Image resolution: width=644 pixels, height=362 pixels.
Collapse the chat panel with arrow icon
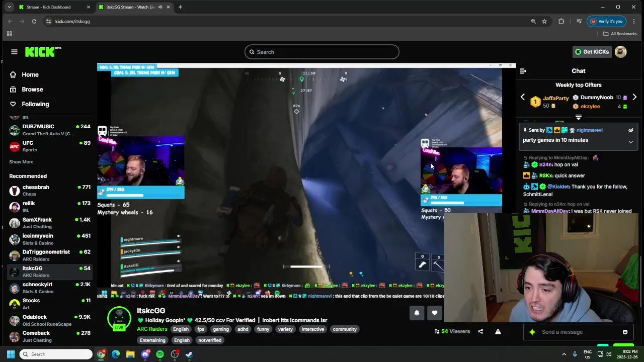523,71
